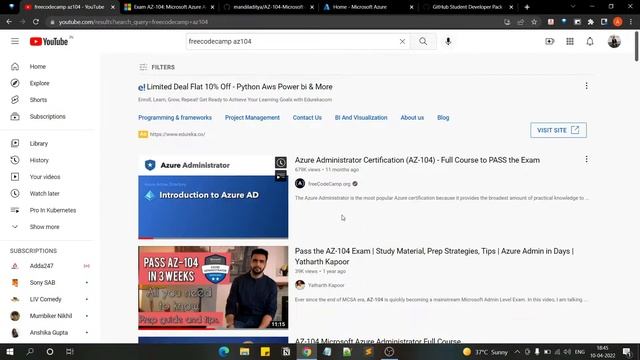Open the Create video camera icon
640x360 pixels.
tap(549, 41)
